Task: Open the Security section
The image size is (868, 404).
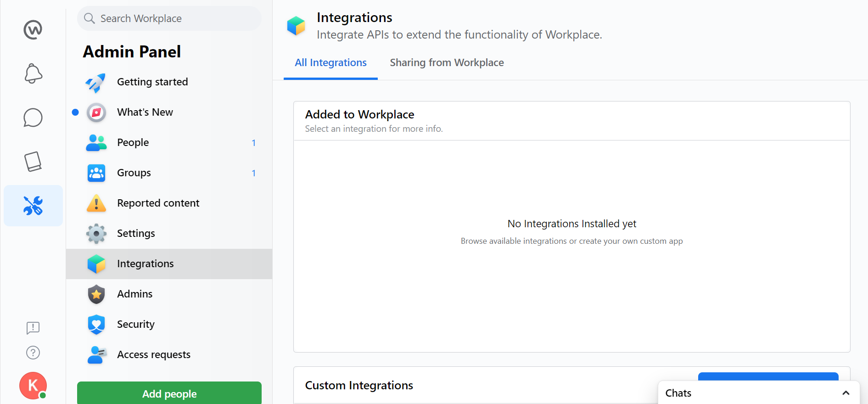Action: coord(169,325)
